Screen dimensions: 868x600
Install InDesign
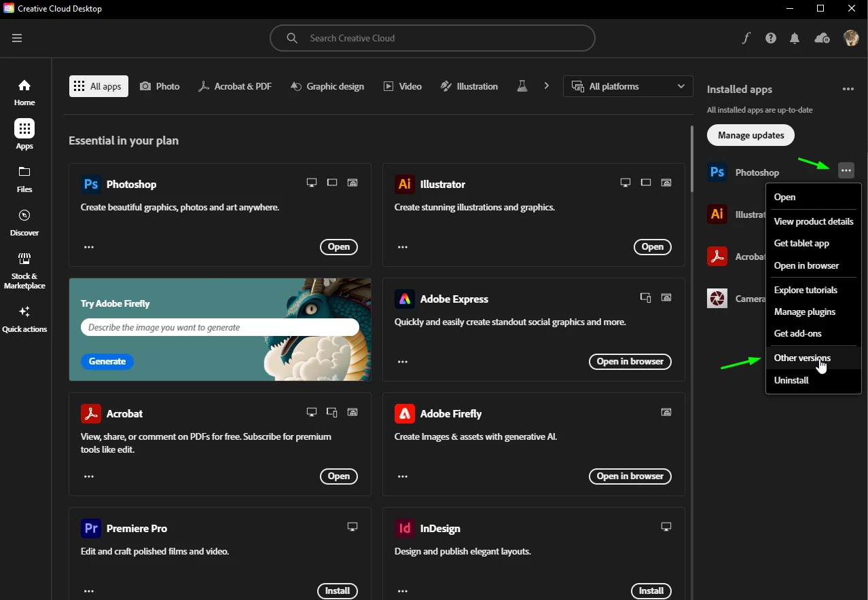click(x=651, y=591)
